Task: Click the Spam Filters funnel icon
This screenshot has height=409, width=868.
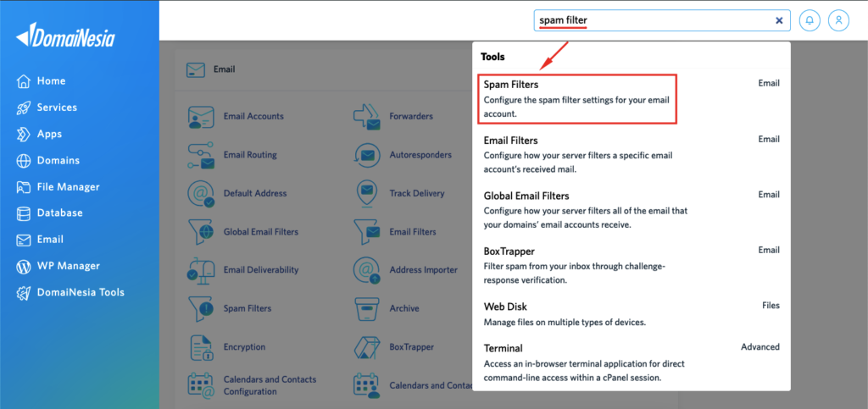Action: (201, 308)
